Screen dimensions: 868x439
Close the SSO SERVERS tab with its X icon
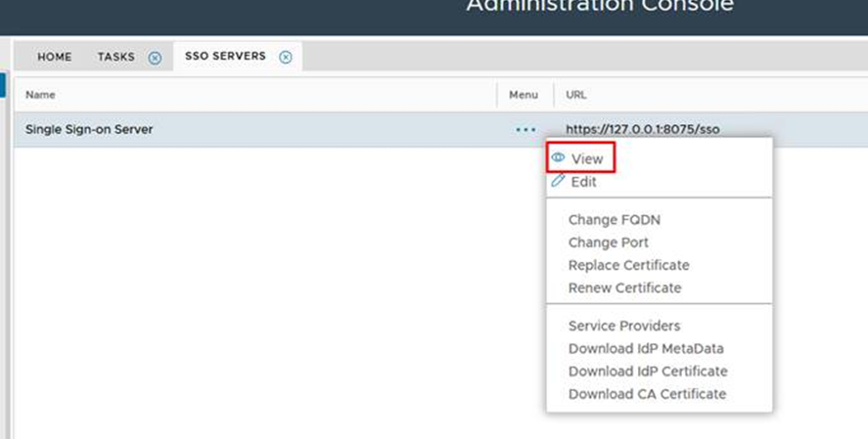pos(286,58)
